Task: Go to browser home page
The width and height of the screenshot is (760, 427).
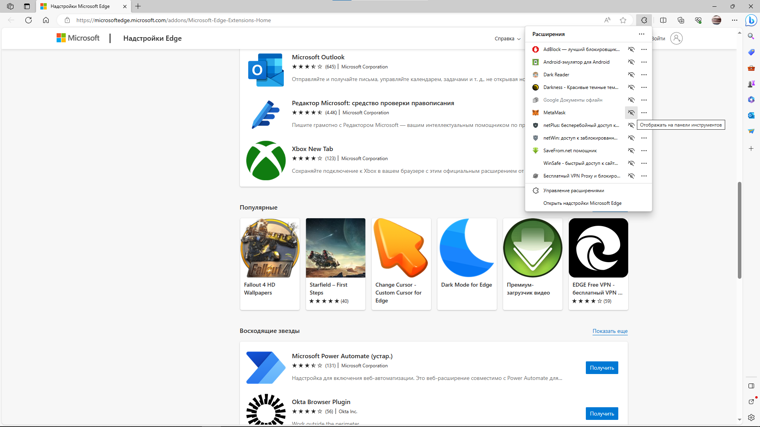Action: [x=46, y=20]
